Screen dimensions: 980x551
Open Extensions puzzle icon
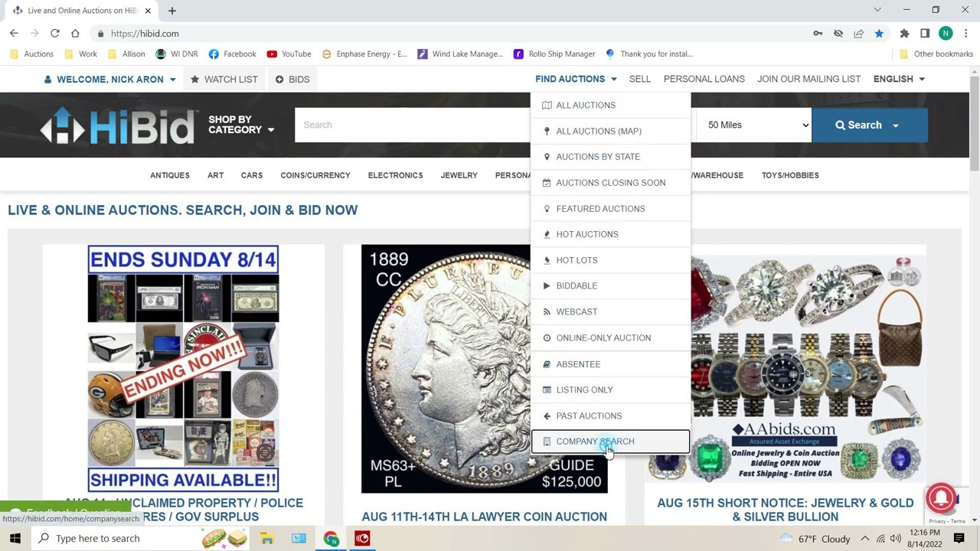click(x=904, y=34)
